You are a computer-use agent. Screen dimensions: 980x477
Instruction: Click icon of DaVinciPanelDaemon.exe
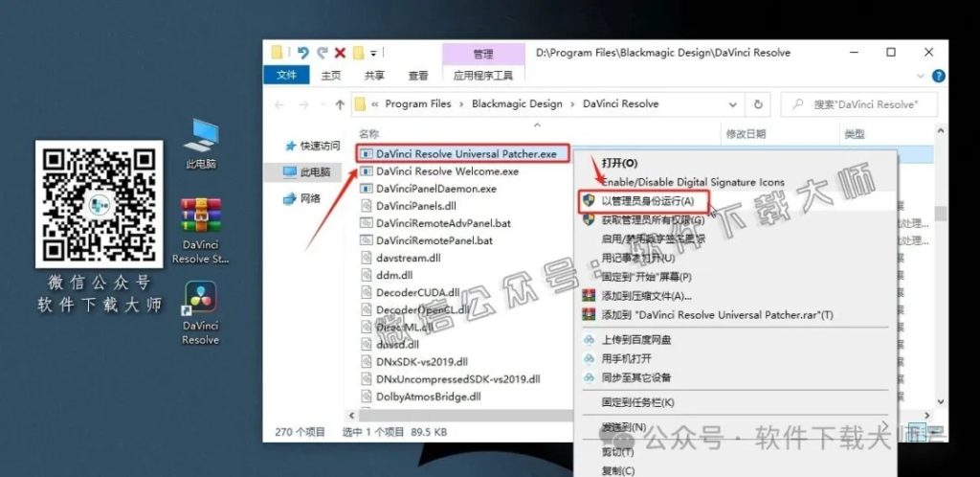point(367,188)
